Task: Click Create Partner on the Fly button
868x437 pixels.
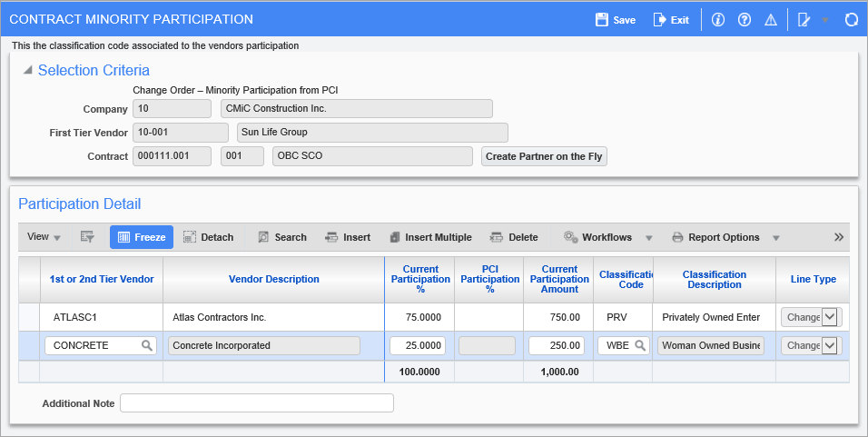Action: (x=544, y=156)
